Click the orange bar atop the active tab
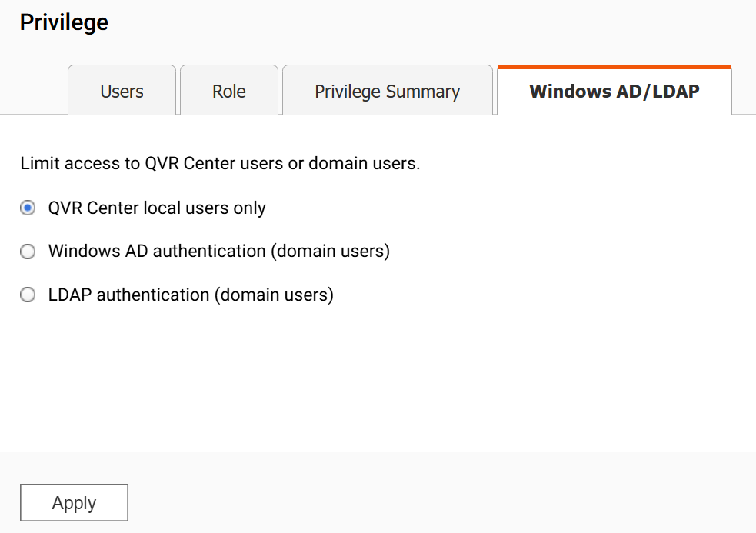The height and width of the screenshot is (533, 756). [x=614, y=67]
